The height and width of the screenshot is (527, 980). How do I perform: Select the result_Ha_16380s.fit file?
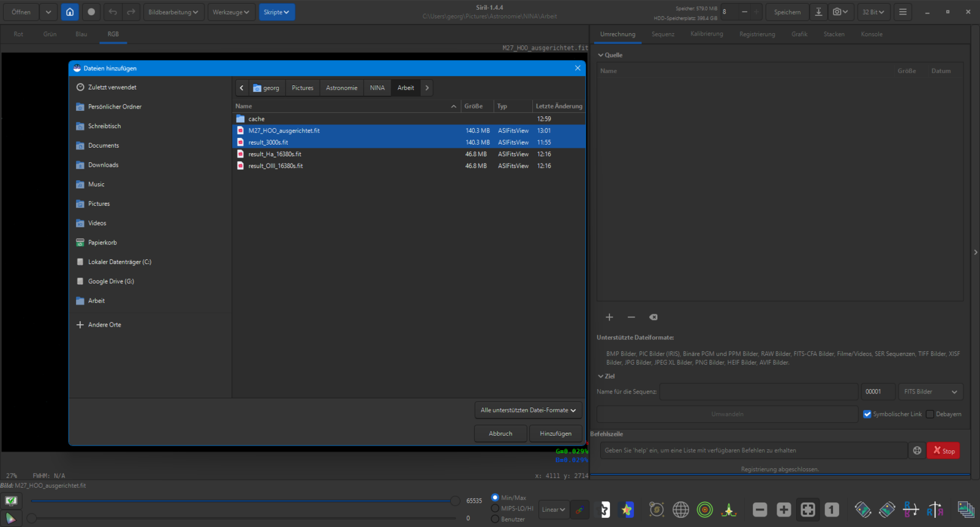[409, 154]
